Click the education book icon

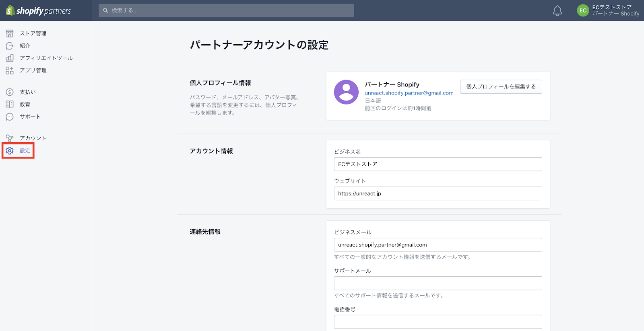(10, 104)
